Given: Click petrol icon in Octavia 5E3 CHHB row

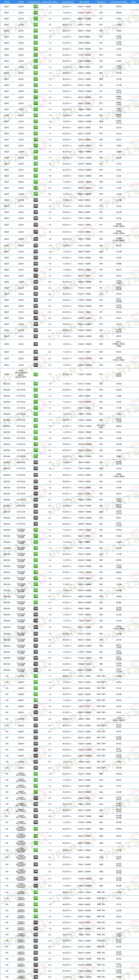Looking at the screenshot, I should [x=35, y=444].
